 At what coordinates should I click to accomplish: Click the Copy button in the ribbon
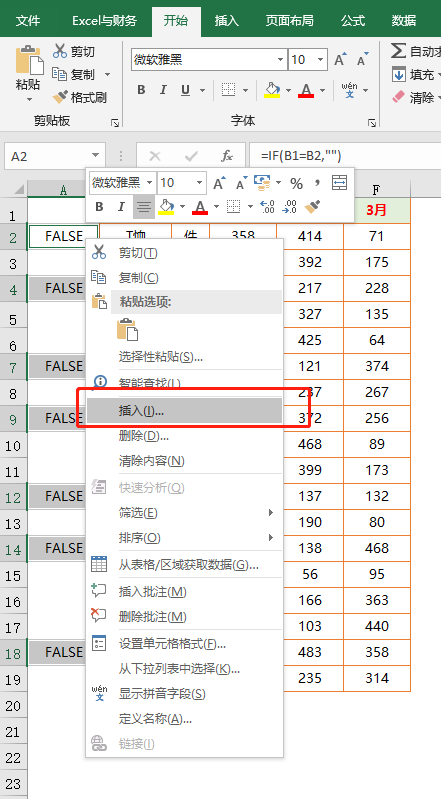73,74
